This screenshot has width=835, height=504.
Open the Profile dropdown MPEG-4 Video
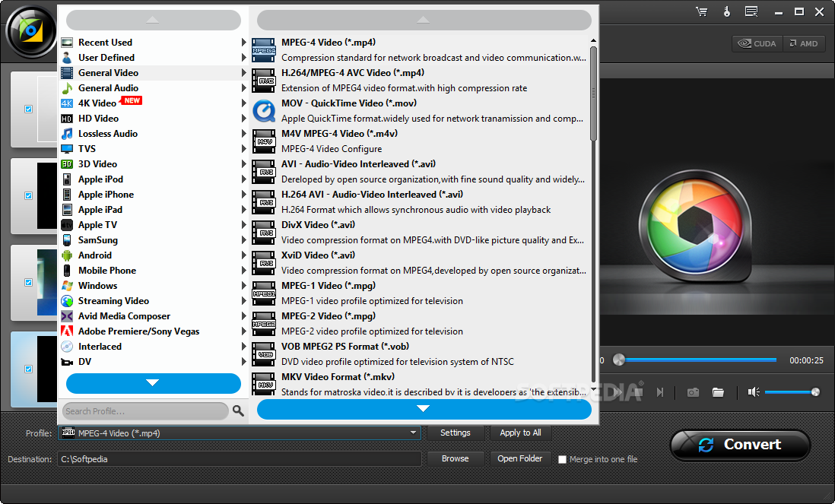tap(239, 433)
